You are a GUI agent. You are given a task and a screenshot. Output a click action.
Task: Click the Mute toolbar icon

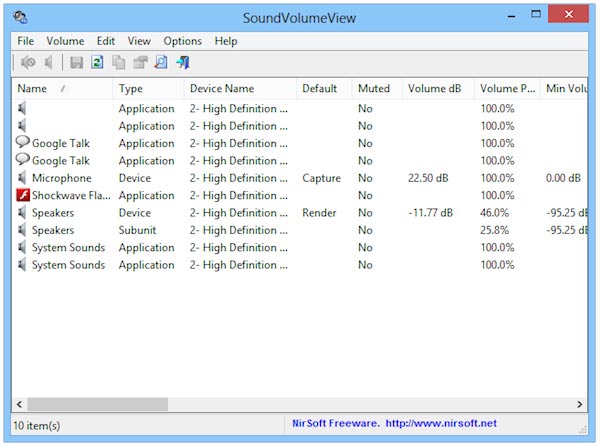(x=28, y=62)
